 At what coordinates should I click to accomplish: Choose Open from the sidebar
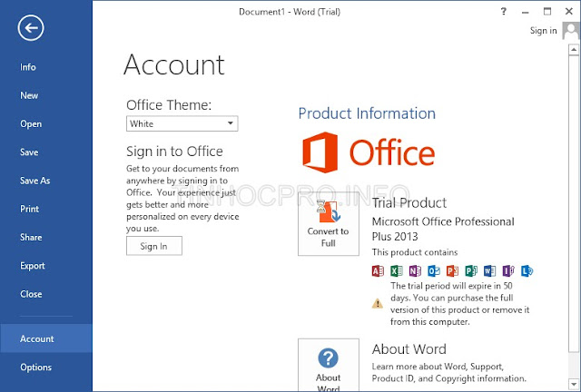click(31, 123)
